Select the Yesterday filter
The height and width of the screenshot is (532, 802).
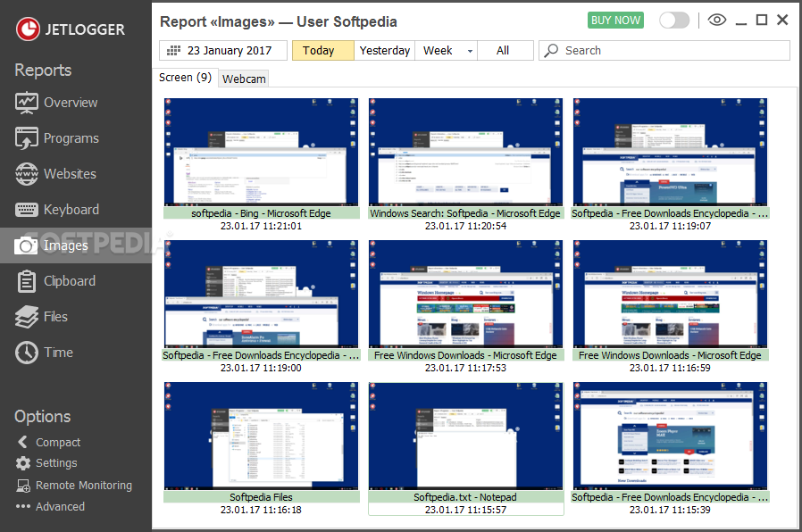pyautogui.click(x=385, y=51)
